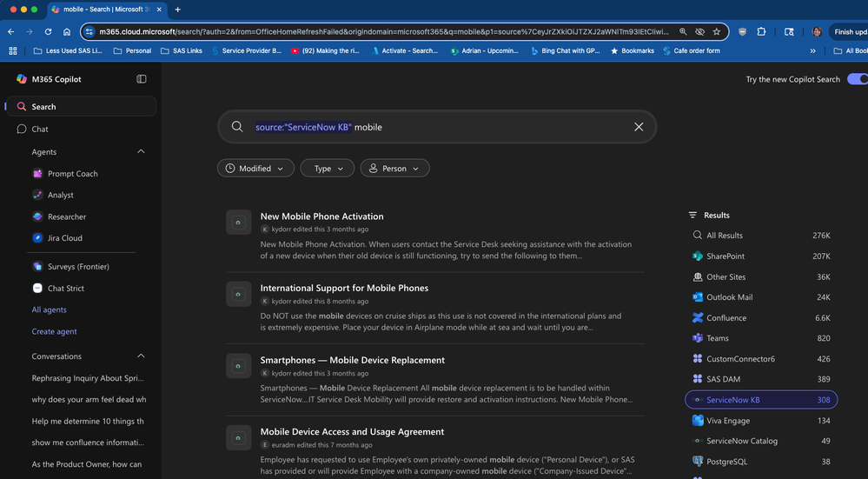Open the SAS Links bookmark folder
The image size is (868, 479).
point(182,51)
